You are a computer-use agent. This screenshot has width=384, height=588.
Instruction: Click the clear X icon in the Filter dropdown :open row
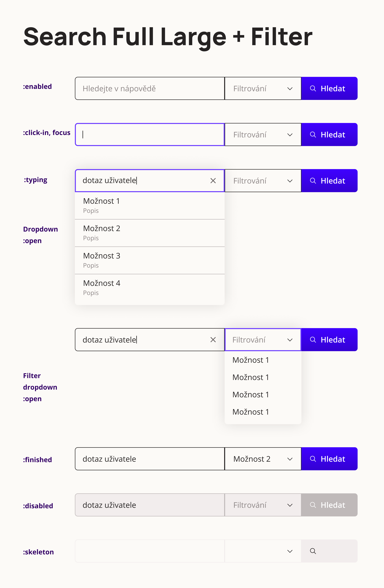pyautogui.click(x=213, y=340)
